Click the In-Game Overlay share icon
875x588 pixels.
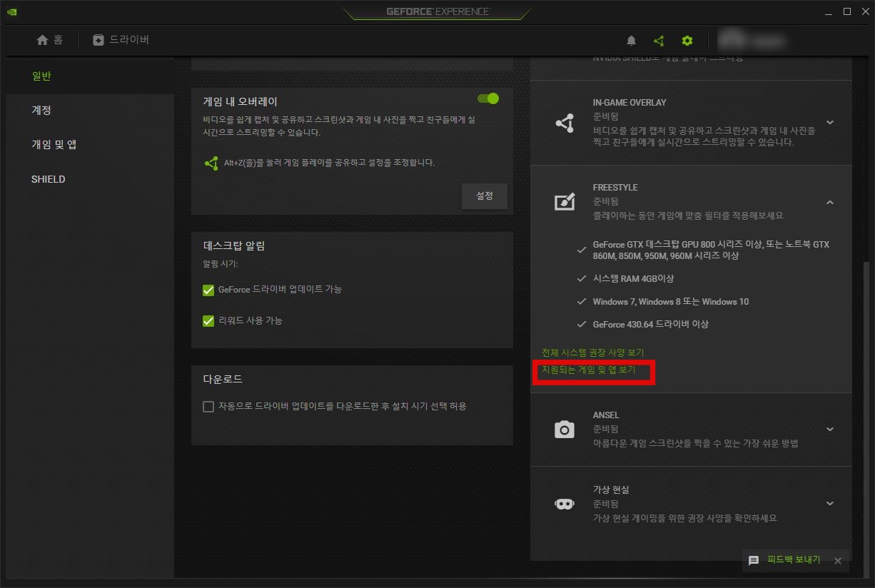click(564, 123)
